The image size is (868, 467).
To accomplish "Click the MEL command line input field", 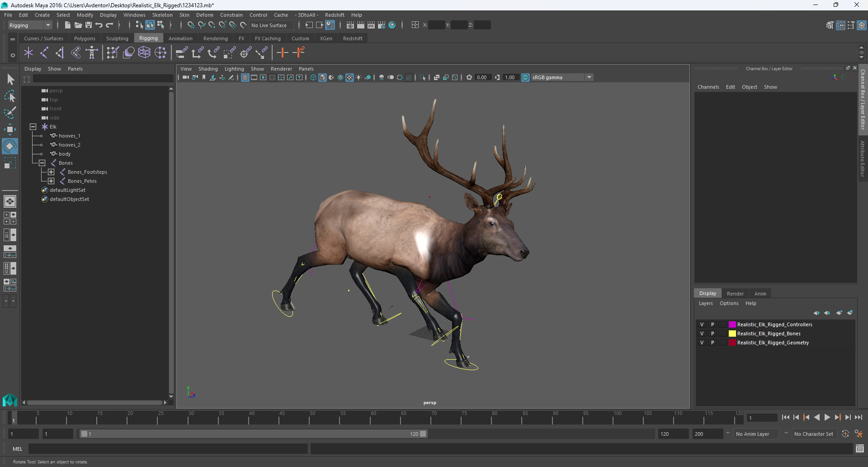I will pos(168,449).
